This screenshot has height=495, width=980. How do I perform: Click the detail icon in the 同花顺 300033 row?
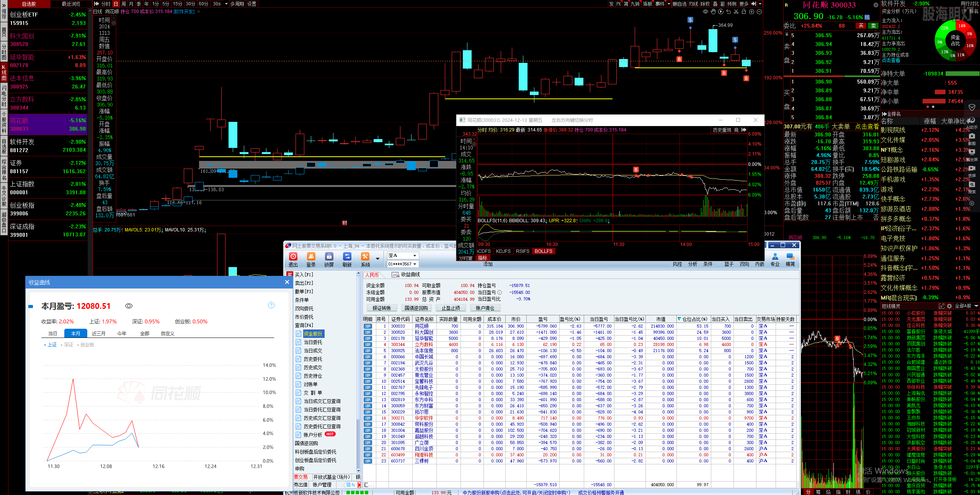[x=368, y=326]
